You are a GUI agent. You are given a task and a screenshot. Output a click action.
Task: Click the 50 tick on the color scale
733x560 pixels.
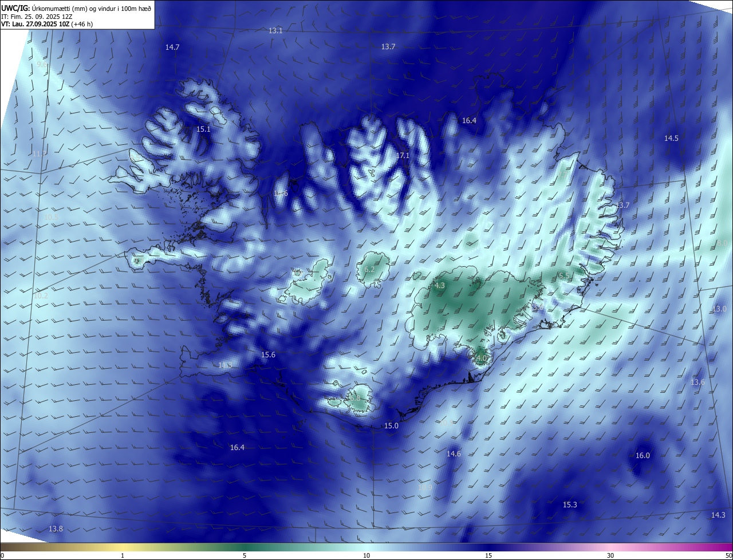[729, 555]
